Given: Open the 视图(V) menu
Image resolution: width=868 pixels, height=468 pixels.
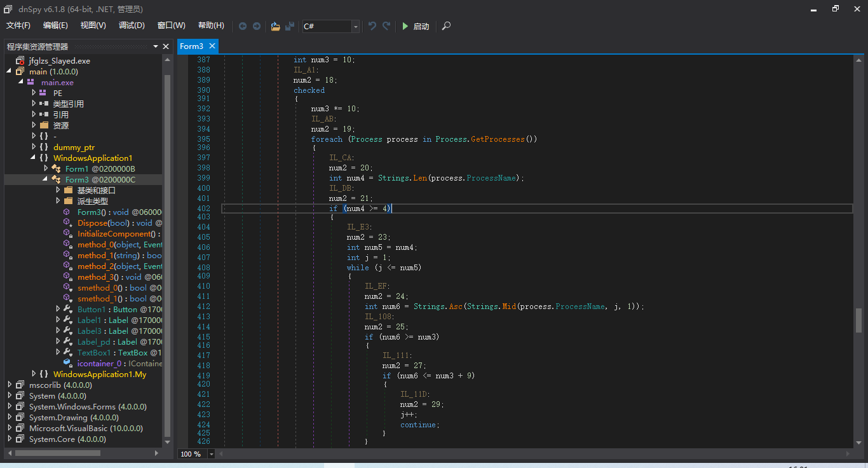Looking at the screenshot, I should coord(93,25).
